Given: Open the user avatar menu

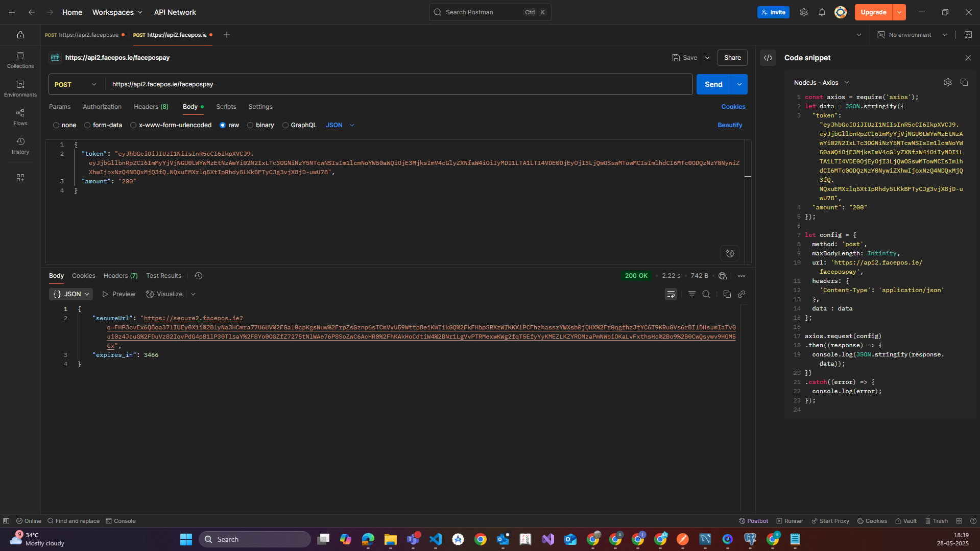Looking at the screenshot, I should [x=841, y=12].
